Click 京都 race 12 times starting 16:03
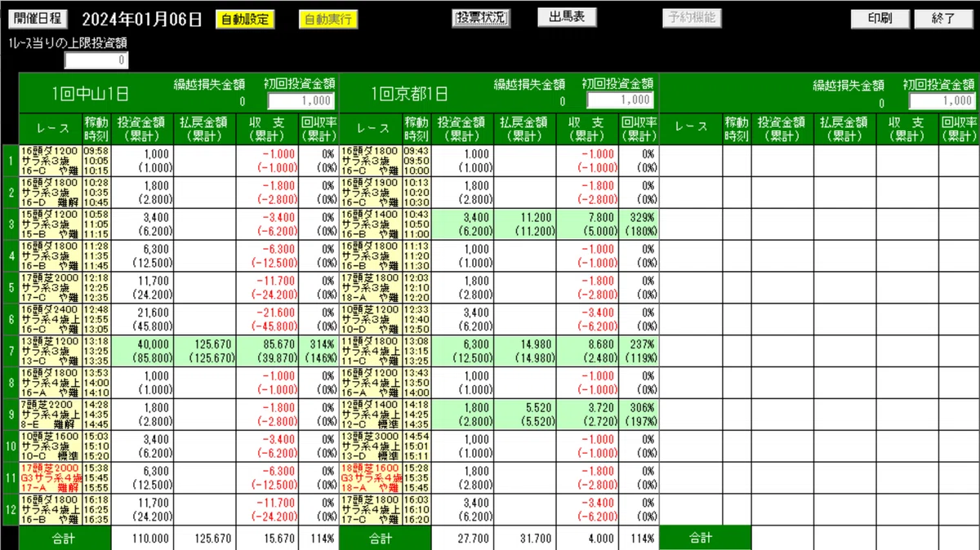The height and width of the screenshot is (550, 980). coord(416,509)
